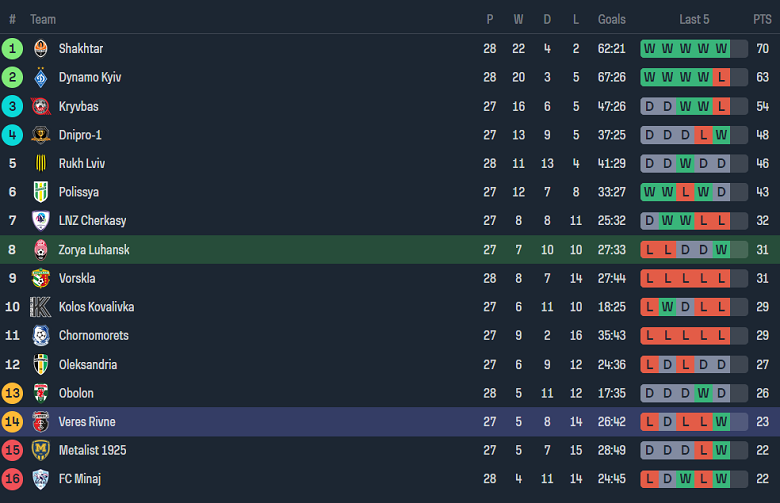Click the Zorya Luhansk club badge
This screenshot has height=503, width=780.
pos(41,250)
